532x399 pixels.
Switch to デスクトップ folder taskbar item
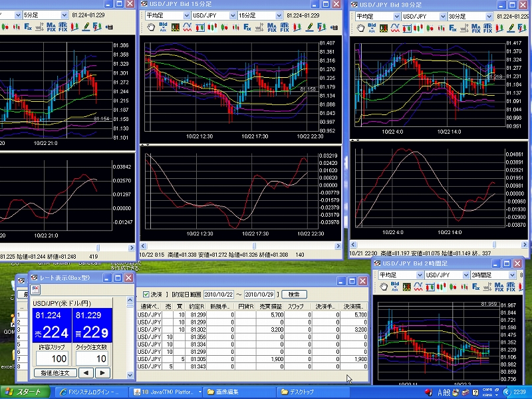pos(314,392)
